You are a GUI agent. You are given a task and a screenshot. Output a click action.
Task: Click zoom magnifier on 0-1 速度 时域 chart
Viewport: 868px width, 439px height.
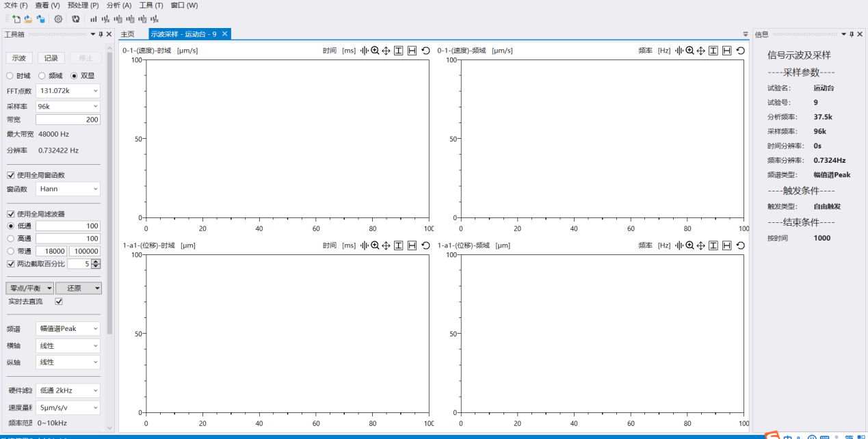point(375,51)
